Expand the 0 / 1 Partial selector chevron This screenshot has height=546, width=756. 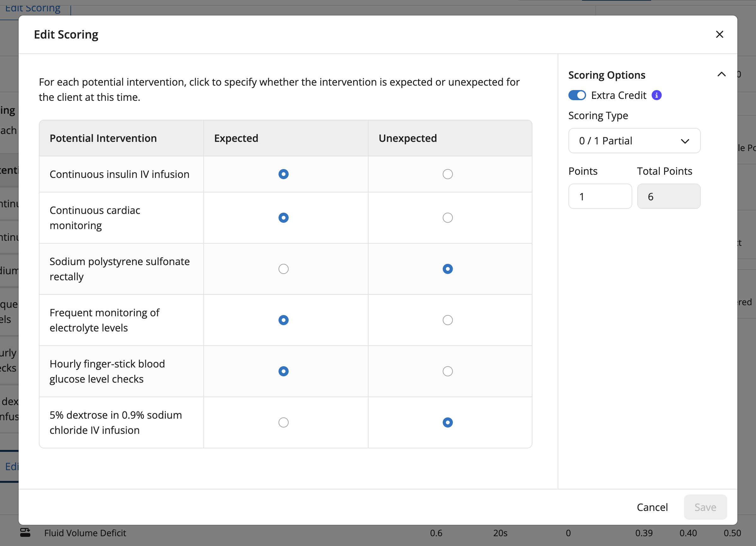pos(685,141)
